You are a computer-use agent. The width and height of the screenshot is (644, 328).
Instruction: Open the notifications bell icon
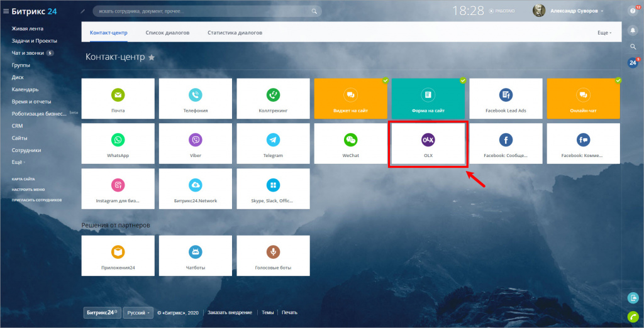633,30
